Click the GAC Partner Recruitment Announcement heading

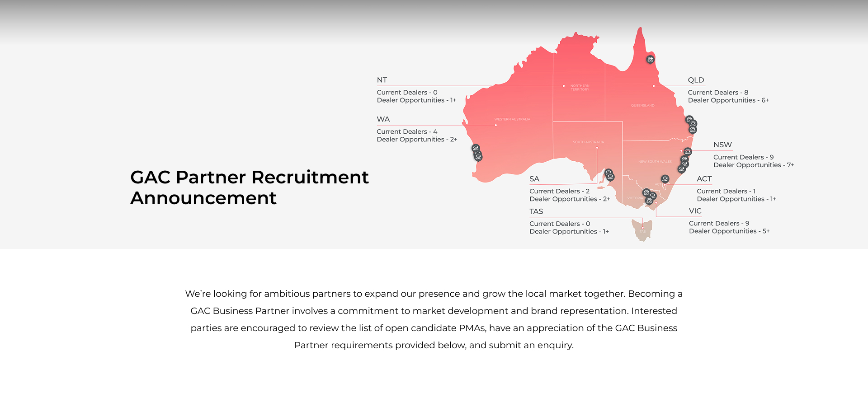click(x=250, y=187)
